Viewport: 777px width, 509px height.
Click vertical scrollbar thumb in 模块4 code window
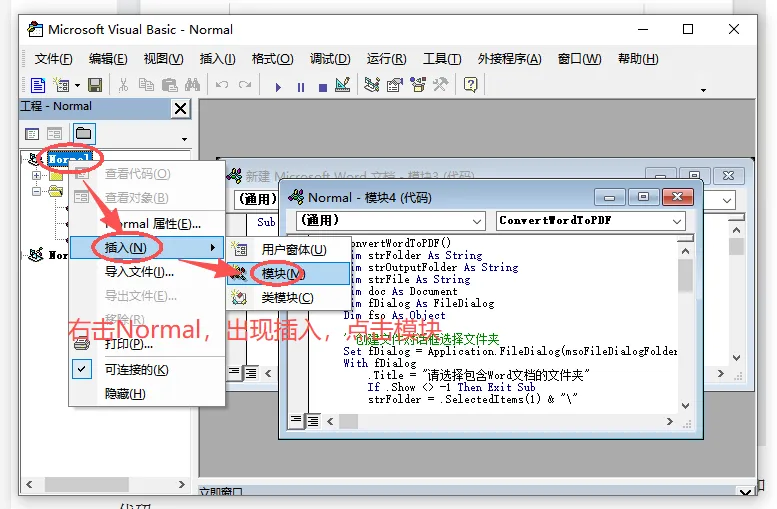coord(686,276)
